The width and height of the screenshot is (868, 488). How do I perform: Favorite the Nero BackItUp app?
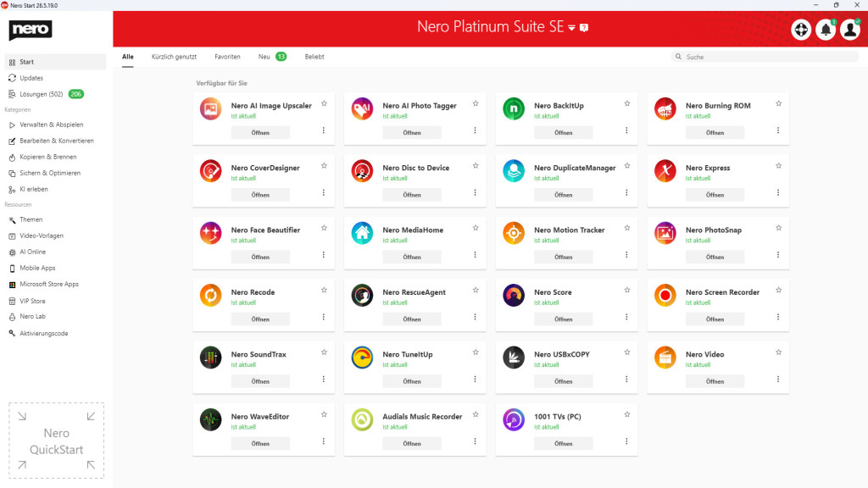coord(626,103)
